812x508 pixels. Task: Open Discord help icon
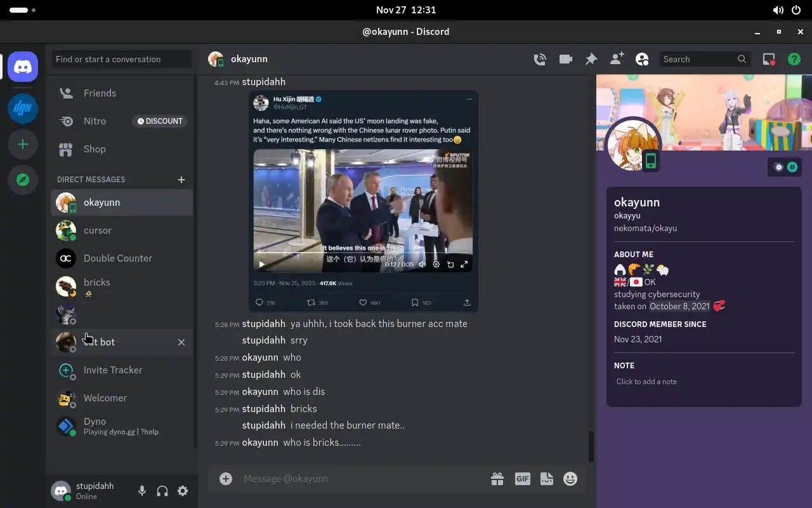tap(794, 59)
